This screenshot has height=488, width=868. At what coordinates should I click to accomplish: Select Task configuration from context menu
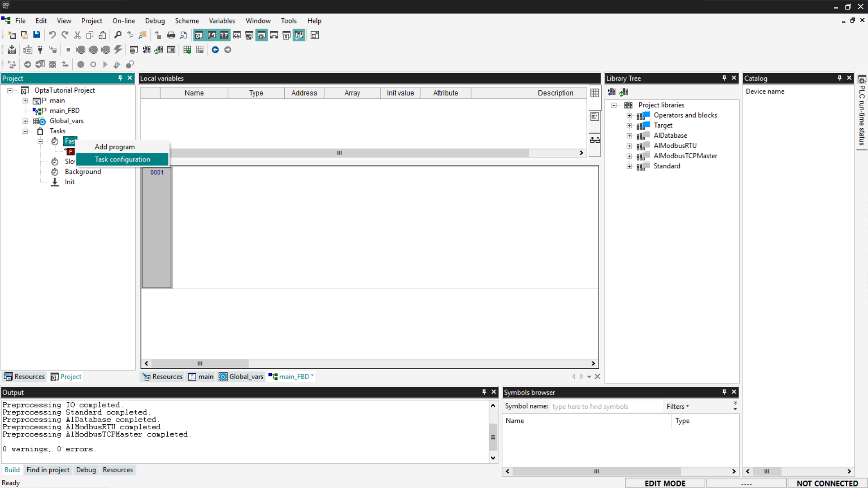[x=122, y=160]
